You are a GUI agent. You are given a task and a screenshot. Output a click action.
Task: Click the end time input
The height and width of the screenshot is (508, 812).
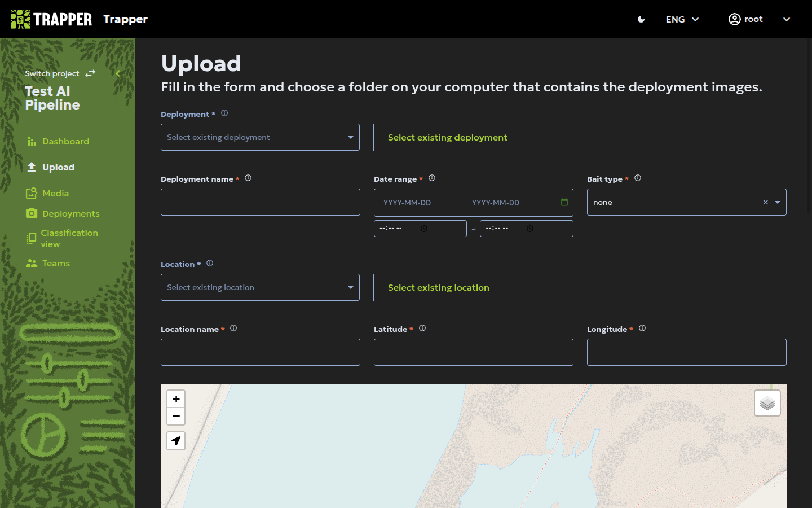click(526, 229)
